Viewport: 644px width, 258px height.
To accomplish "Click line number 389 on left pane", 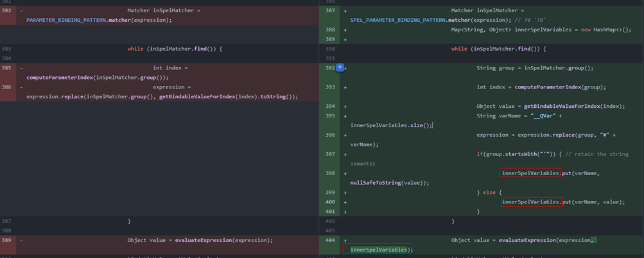I will [x=7, y=240].
